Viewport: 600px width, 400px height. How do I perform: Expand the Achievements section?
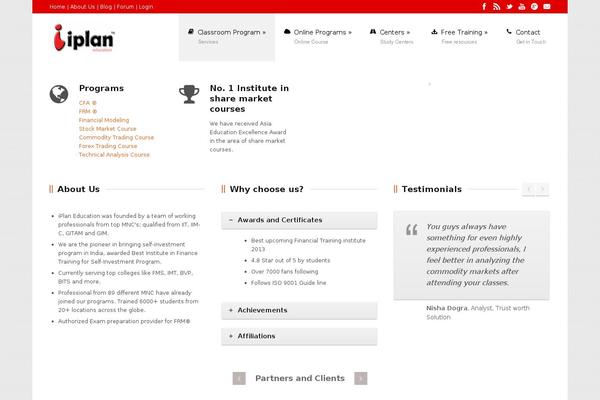pos(299,310)
